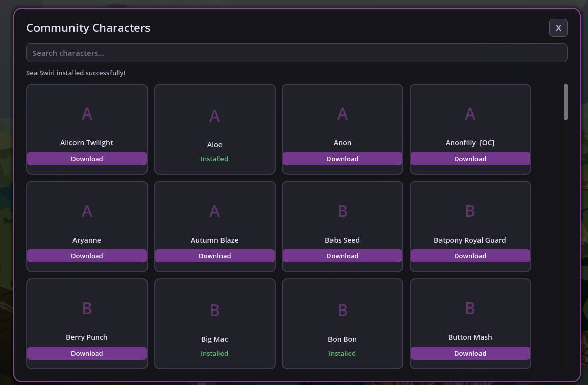The width and height of the screenshot is (588, 385).
Task: Download Batpony Royal Guard character
Action: (x=470, y=256)
